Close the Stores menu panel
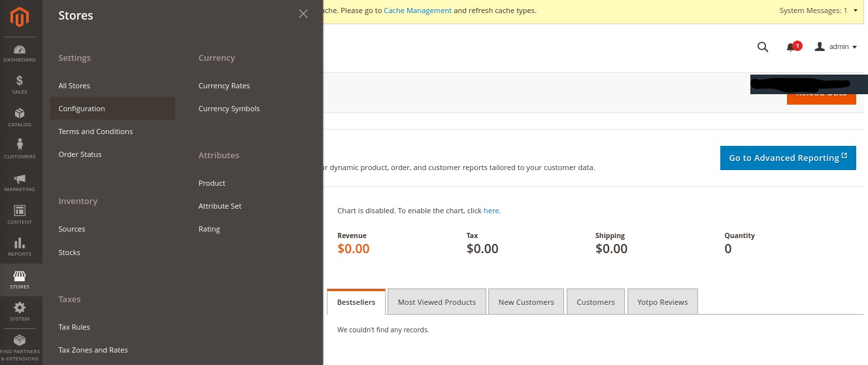868x365 pixels. point(303,14)
